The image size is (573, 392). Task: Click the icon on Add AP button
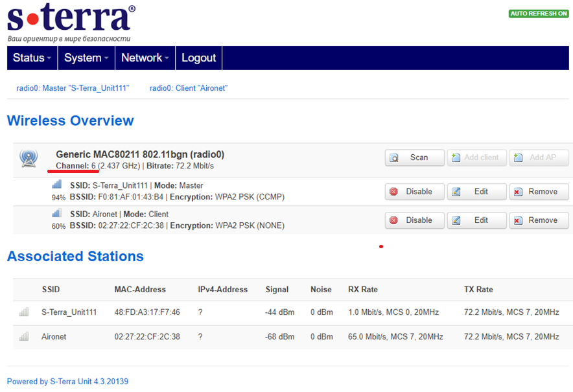coord(518,158)
